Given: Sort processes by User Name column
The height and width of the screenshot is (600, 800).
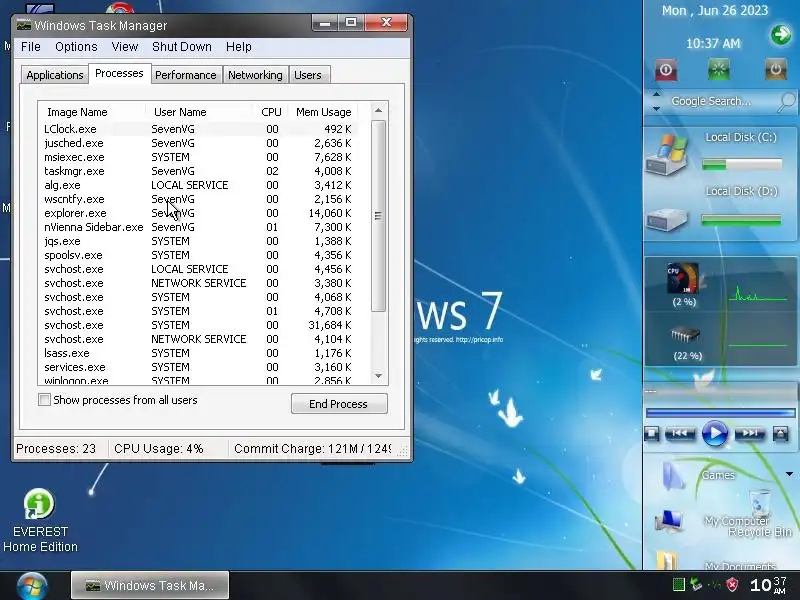Looking at the screenshot, I should tap(199, 112).
